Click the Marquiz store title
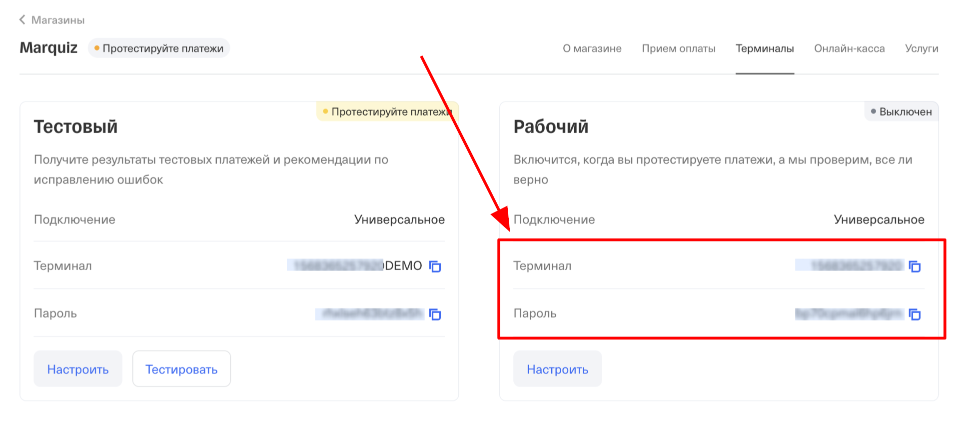The width and height of the screenshot is (980, 430). (x=48, y=48)
